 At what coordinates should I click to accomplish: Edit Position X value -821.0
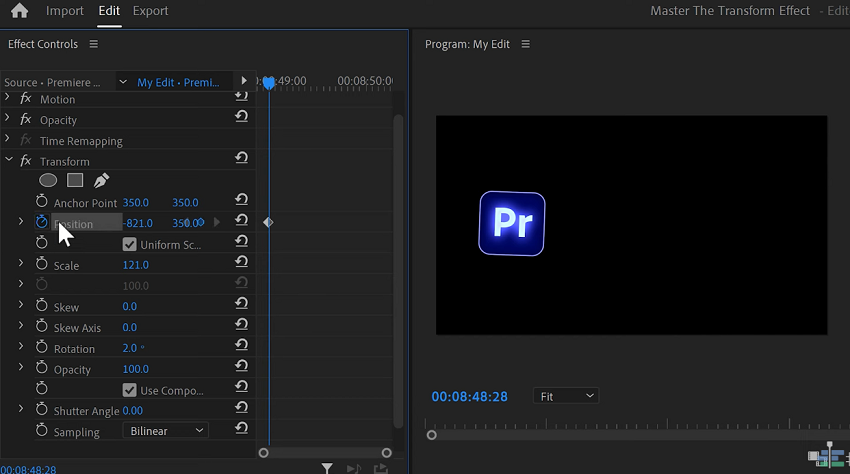(138, 223)
